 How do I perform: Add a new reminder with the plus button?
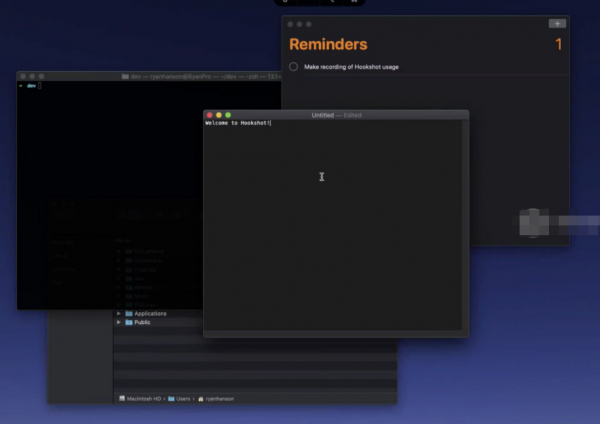557,24
